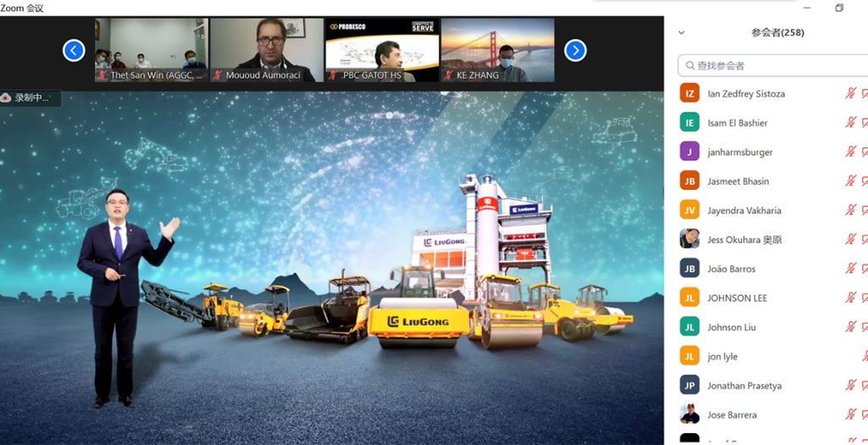Click the participants count header title
The image size is (868, 445).
(777, 33)
